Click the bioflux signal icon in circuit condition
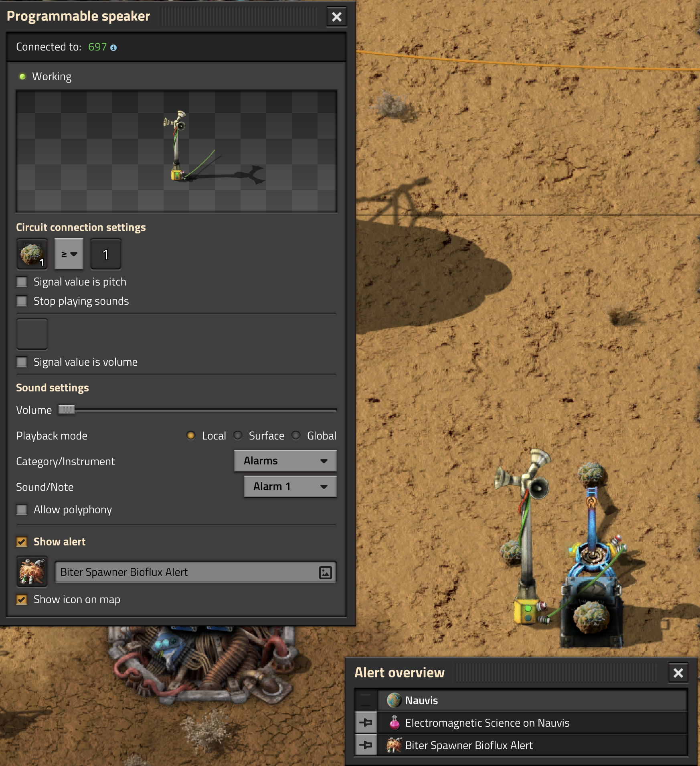This screenshot has width=700, height=766. click(x=32, y=254)
